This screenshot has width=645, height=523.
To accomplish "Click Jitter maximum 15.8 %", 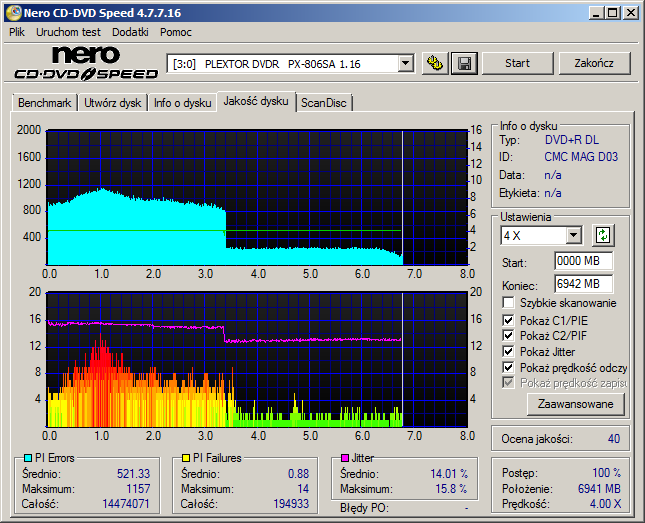I will [452, 489].
